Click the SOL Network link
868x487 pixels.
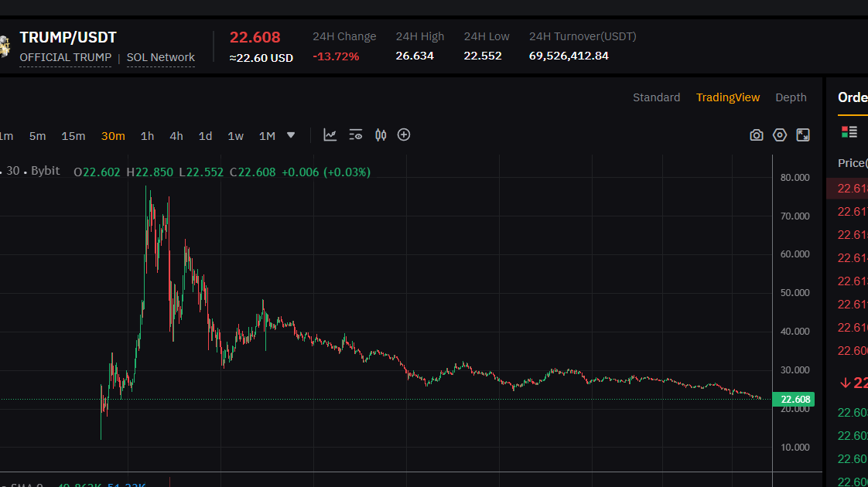[161, 57]
